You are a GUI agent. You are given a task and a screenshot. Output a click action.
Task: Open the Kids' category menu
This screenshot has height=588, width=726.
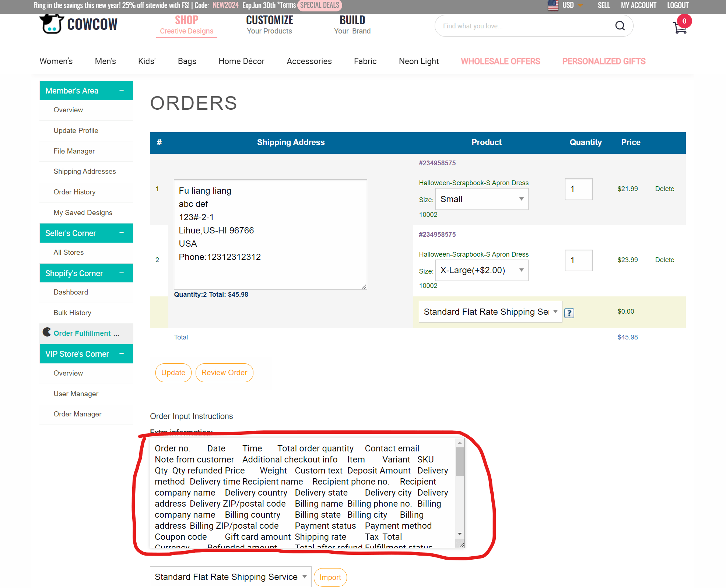(x=147, y=61)
